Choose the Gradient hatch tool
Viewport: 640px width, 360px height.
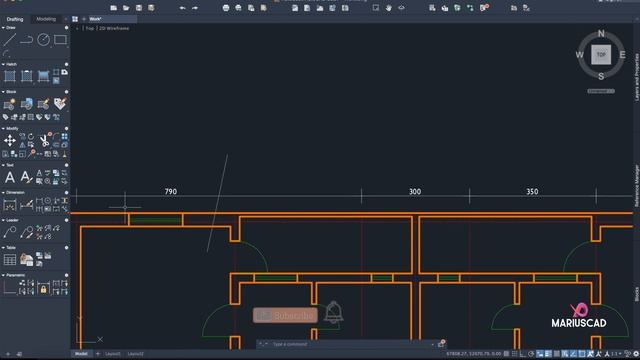(x=43, y=76)
